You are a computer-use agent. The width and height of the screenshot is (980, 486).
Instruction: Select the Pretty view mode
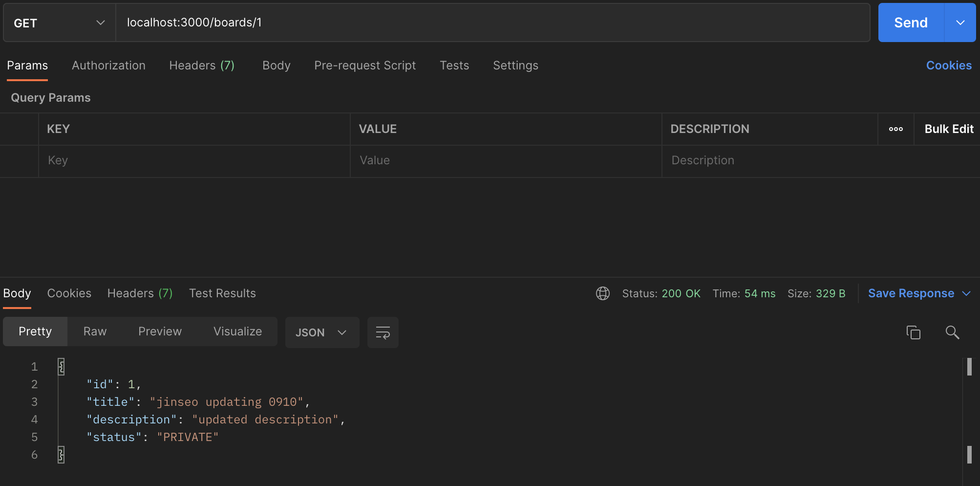point(35,331)
